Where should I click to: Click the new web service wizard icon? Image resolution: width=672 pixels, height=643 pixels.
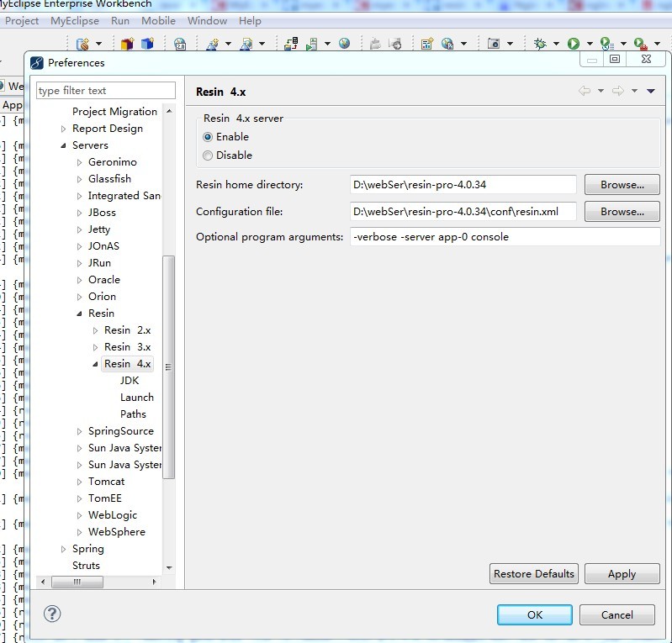(212, 44)
